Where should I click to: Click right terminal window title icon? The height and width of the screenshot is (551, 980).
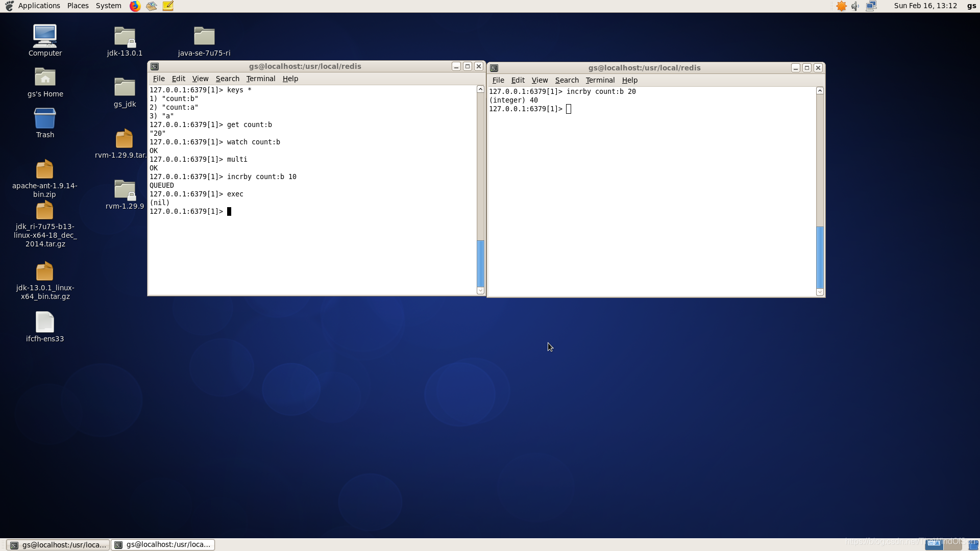tap(494, 68)
